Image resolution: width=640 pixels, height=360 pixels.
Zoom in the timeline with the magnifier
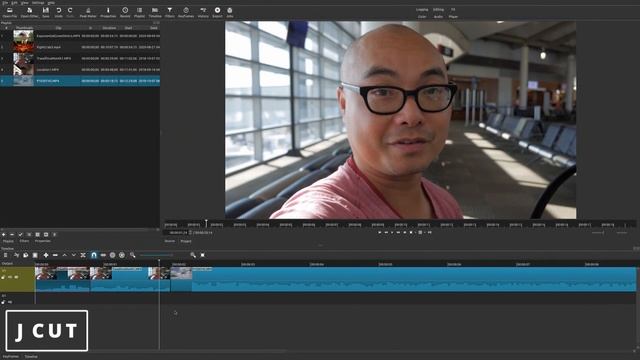coord(193,255)
